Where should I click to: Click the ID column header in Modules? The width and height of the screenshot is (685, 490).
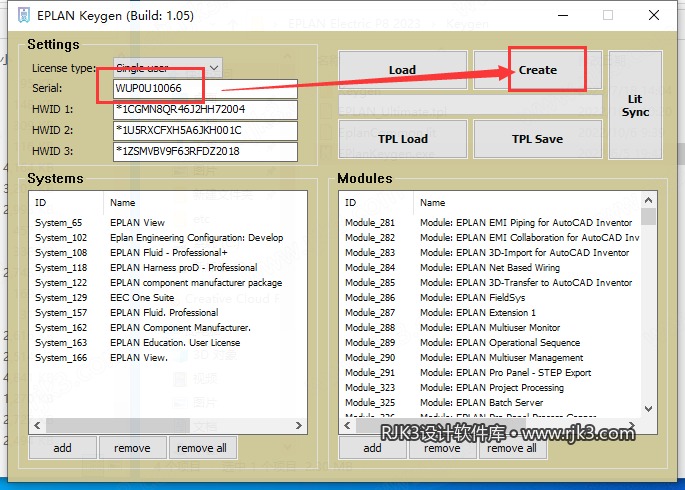376,203
